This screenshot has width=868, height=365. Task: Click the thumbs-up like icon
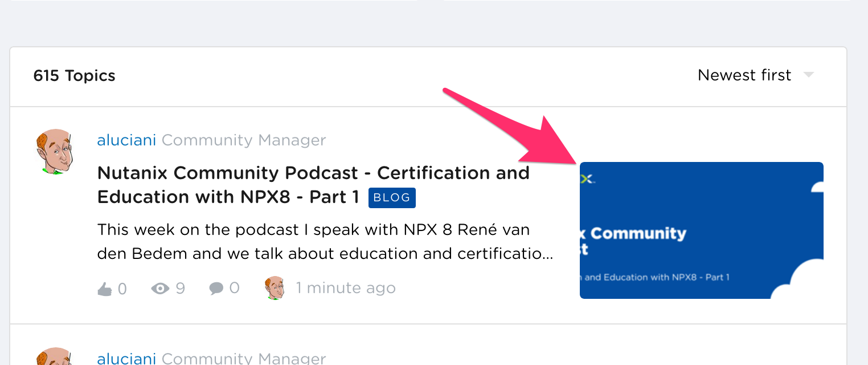tap(105, 289)
